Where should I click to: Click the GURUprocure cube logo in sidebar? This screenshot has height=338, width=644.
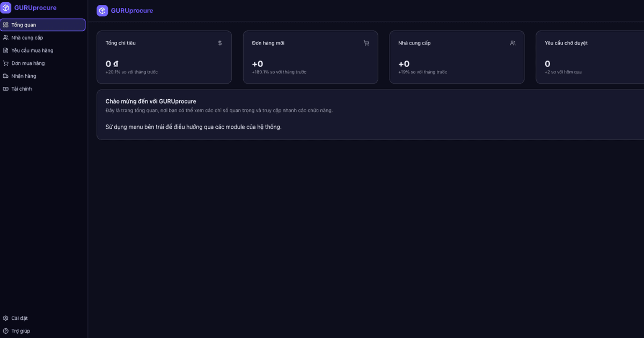pyautogui.click(x=5, y=8)
